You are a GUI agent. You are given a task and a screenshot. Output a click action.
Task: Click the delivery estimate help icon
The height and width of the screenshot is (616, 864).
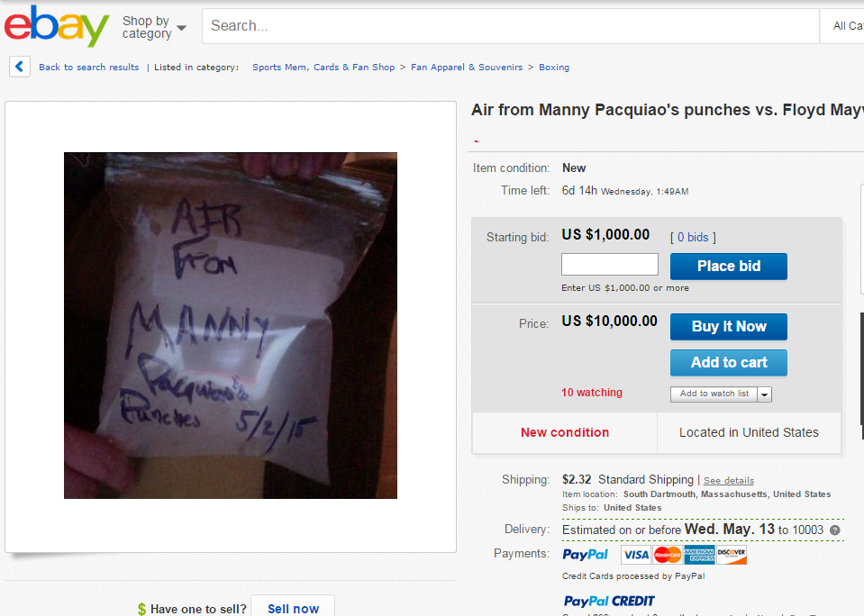(835, 530)
